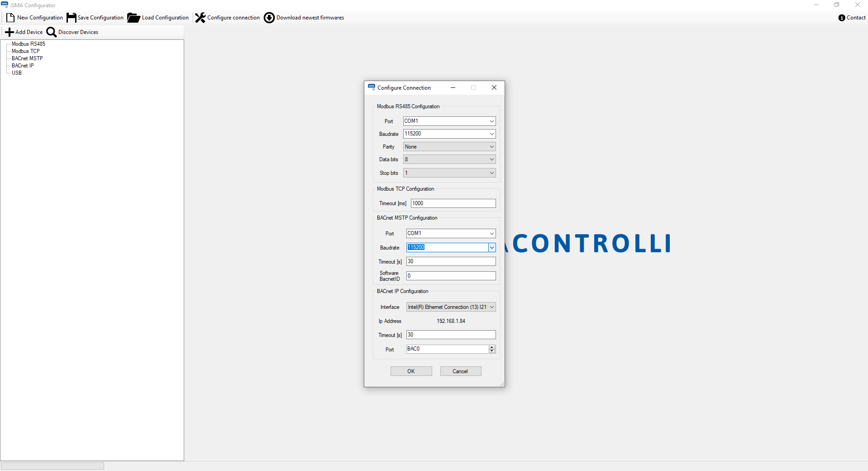The image size is (868, 471).
Task: Click the Load Configuration folder icon
Action: pyautogui.click(x=134, y=18)
